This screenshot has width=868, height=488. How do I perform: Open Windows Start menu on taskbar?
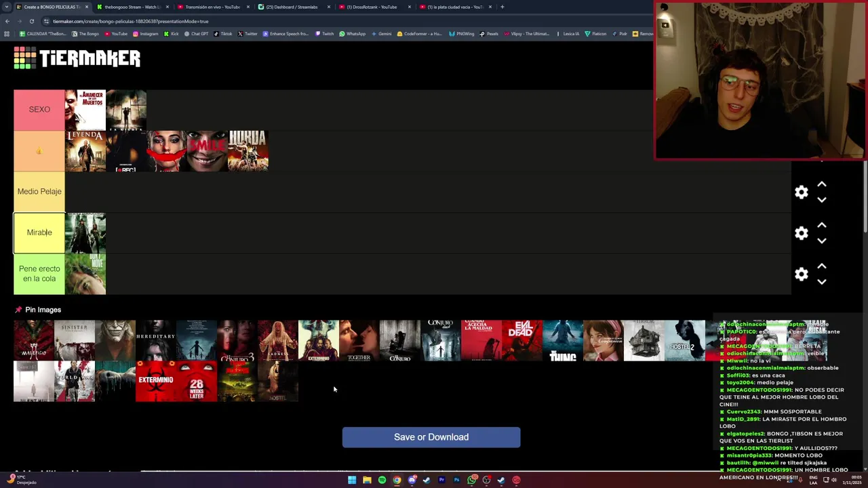point(352,480)
